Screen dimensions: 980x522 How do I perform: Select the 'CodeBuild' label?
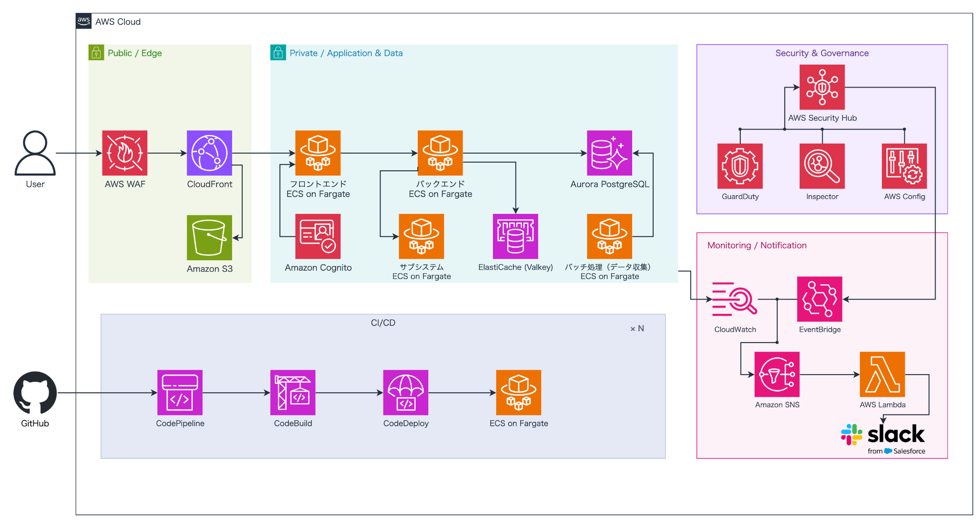pos(293,423)
